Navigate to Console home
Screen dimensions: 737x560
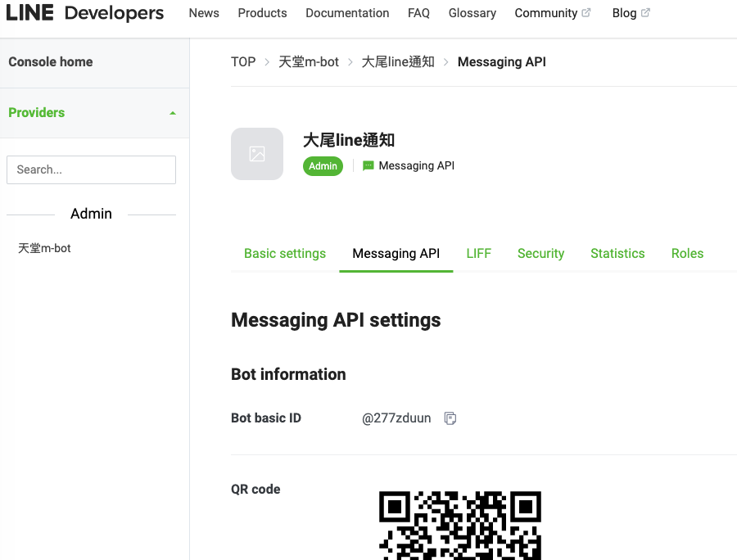50,61
